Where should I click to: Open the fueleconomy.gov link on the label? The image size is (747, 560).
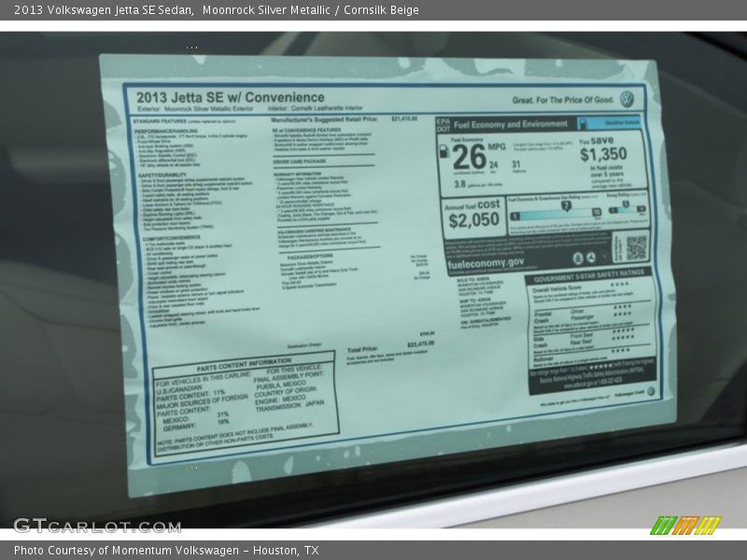coord(486,263)
